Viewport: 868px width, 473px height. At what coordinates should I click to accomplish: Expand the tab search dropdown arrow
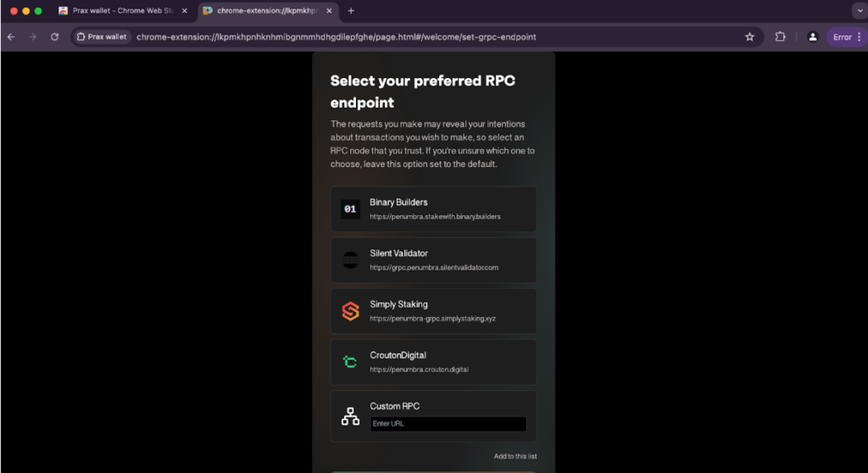pyautogui.click(x=856, y=11)
